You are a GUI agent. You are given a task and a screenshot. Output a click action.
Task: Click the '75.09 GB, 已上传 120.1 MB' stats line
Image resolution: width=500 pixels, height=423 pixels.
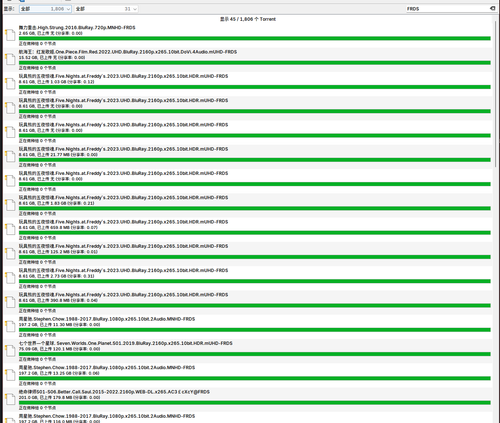click(59, 349)
